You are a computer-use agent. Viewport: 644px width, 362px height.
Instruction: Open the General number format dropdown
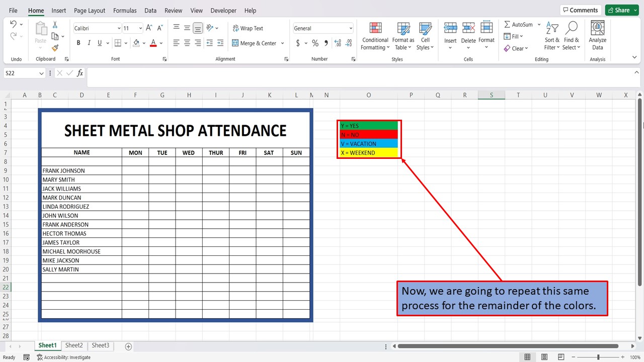351,29
